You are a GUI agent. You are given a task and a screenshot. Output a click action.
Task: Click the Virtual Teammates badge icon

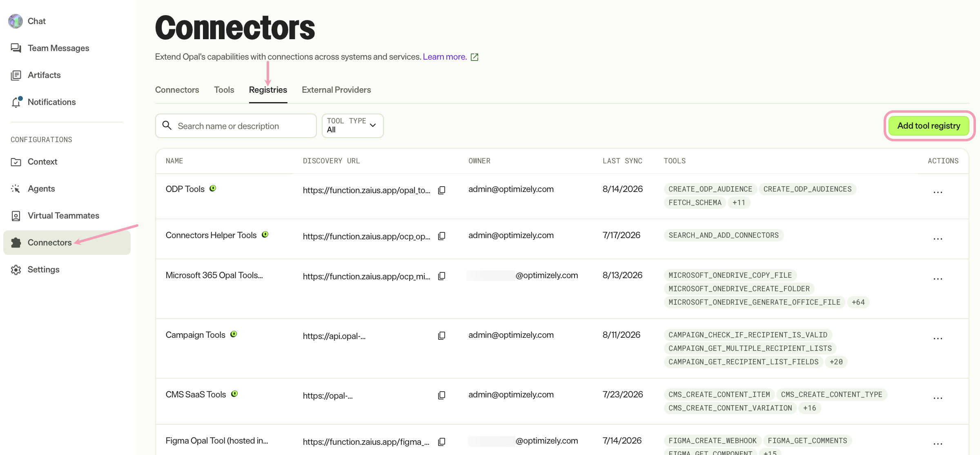[16, 216]
